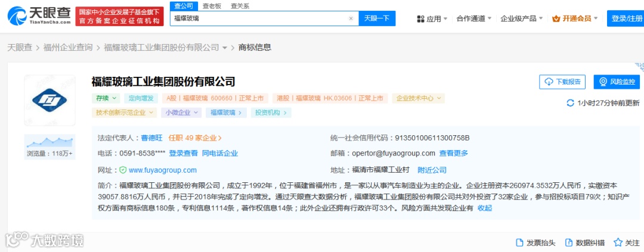Click the 天眼一下 search button
644x252 pixels.
[377, 18]
